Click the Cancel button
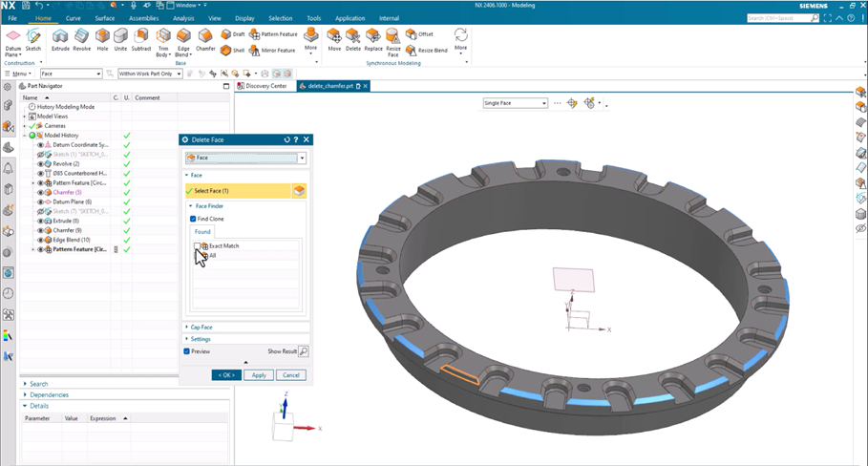This screenshot has width=868, height=466. tap(291, 374)
